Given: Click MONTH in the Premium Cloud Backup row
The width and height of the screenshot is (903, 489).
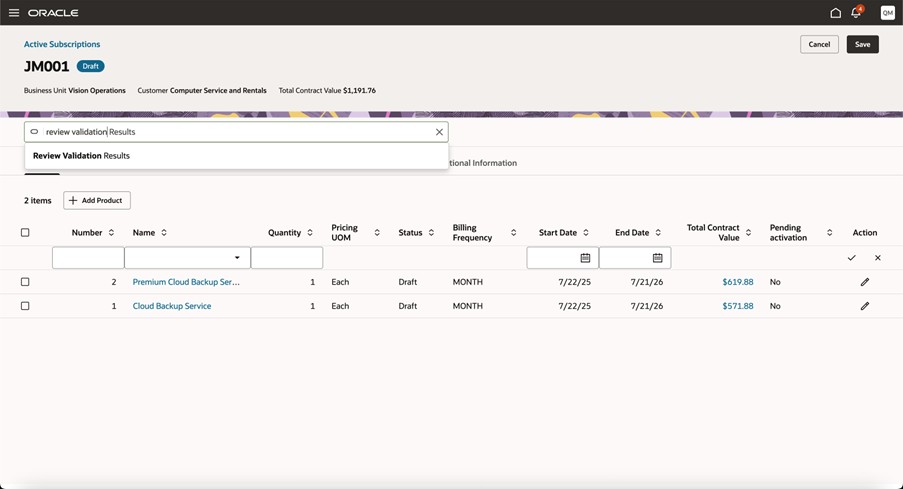Looking at the screenshot, I should point(468,282).
